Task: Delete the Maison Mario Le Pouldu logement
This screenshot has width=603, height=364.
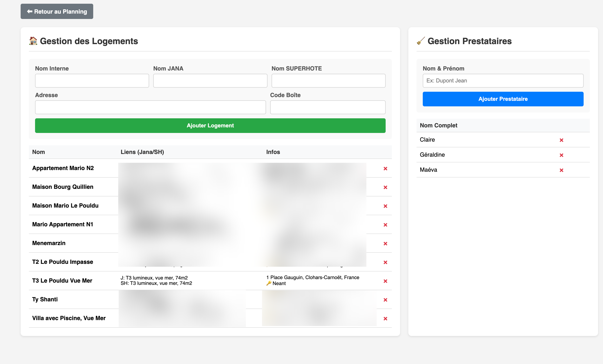Action: pyautogui.click(x=385, y=206)
